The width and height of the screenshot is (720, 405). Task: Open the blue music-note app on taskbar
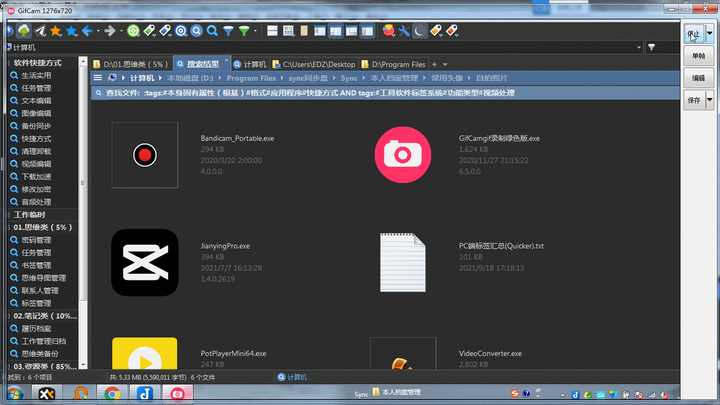144,394
